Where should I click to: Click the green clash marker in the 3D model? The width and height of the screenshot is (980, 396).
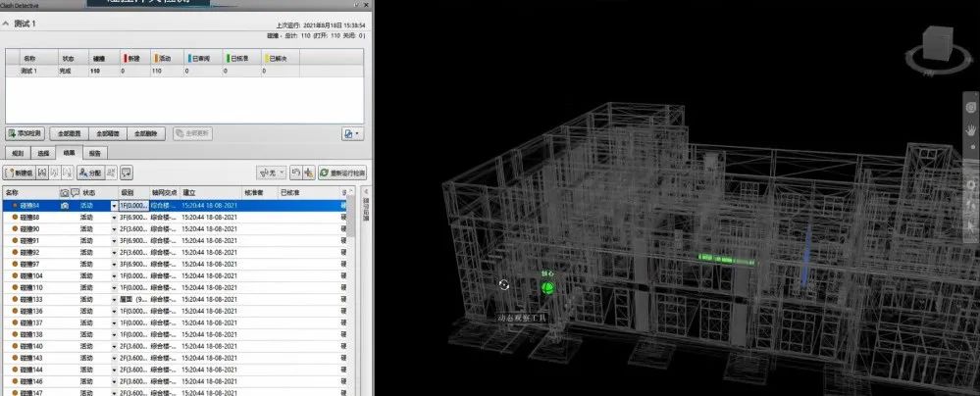click(x=548, y=288)
